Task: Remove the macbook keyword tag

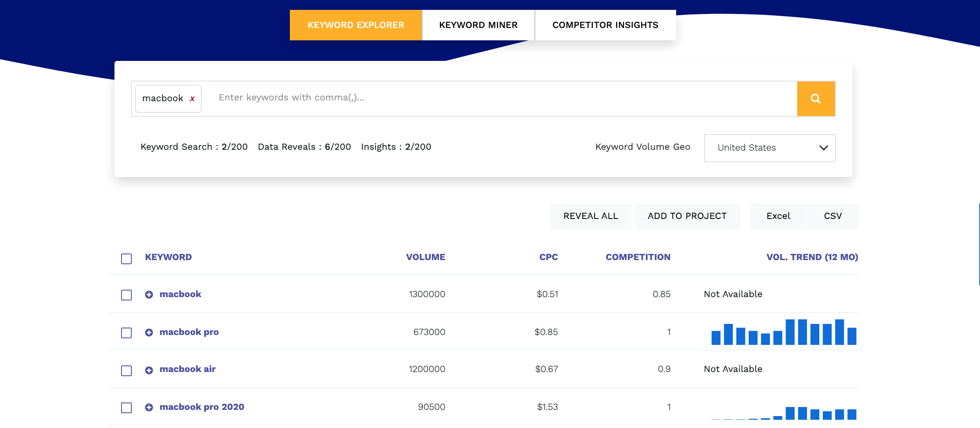Action: (192, 99)
